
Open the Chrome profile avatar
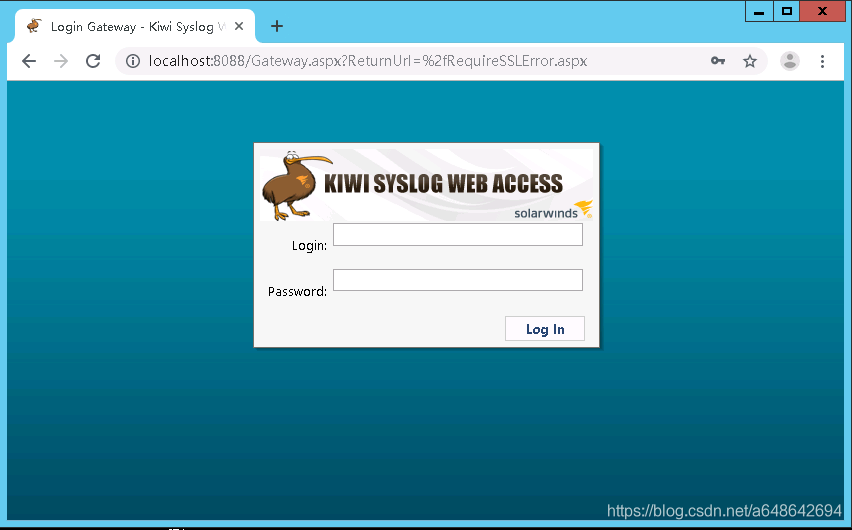[x=790, y=61]
